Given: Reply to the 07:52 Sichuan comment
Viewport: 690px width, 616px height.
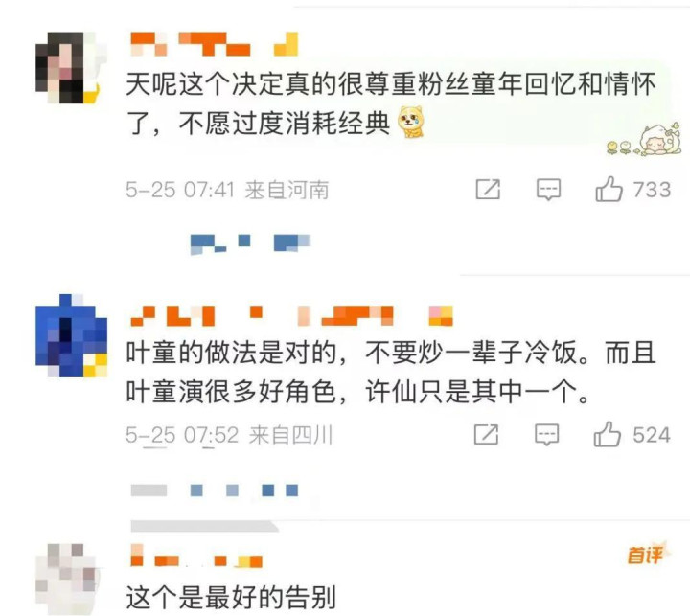Looking at the screenshot, I should [546, 435].
